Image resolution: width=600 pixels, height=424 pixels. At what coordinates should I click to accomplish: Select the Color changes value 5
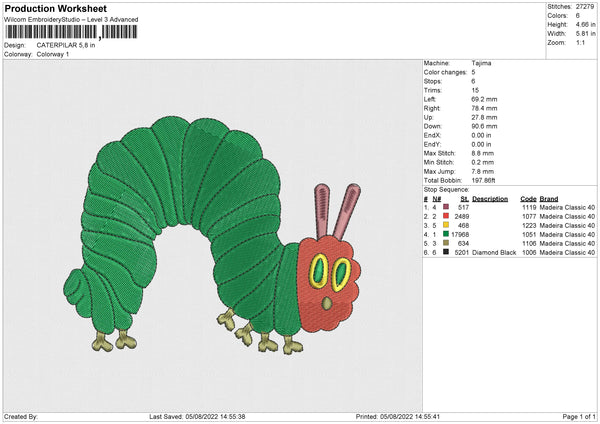click(473, 72)
